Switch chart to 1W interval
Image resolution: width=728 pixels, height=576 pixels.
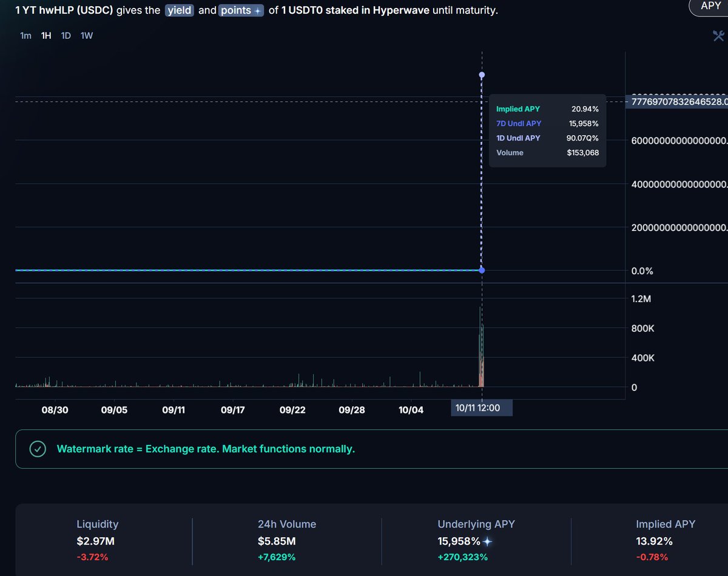[x=87, y=35]
